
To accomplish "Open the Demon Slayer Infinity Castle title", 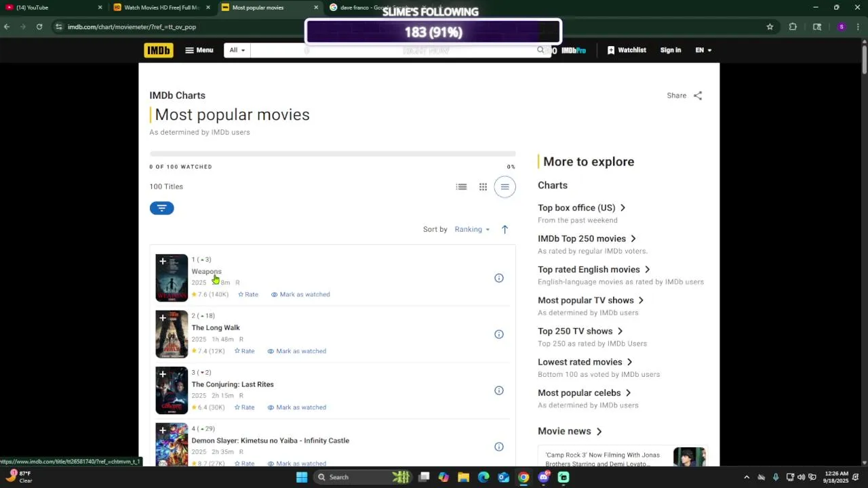I will coord(271,441).
